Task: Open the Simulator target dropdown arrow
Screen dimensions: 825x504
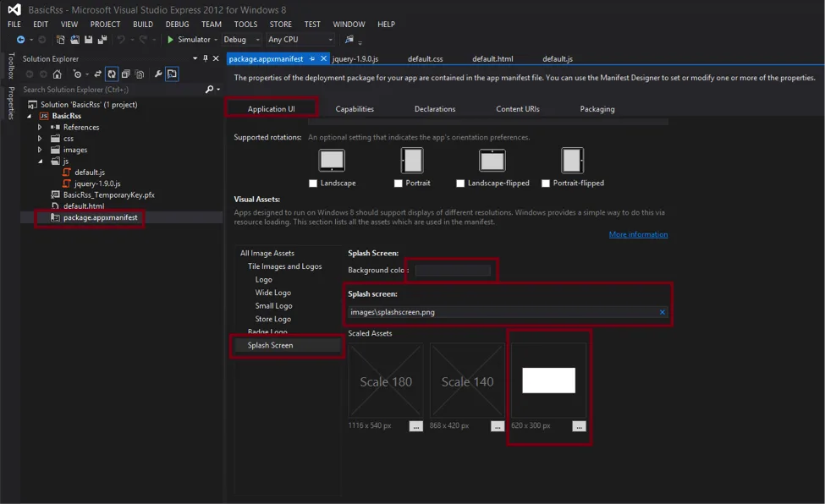Action: [216, 40]
